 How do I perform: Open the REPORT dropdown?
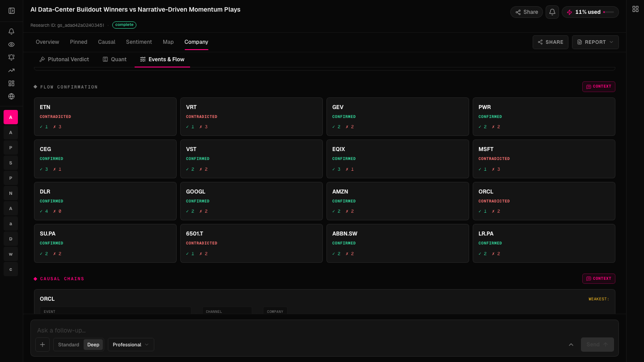[595, 42]
